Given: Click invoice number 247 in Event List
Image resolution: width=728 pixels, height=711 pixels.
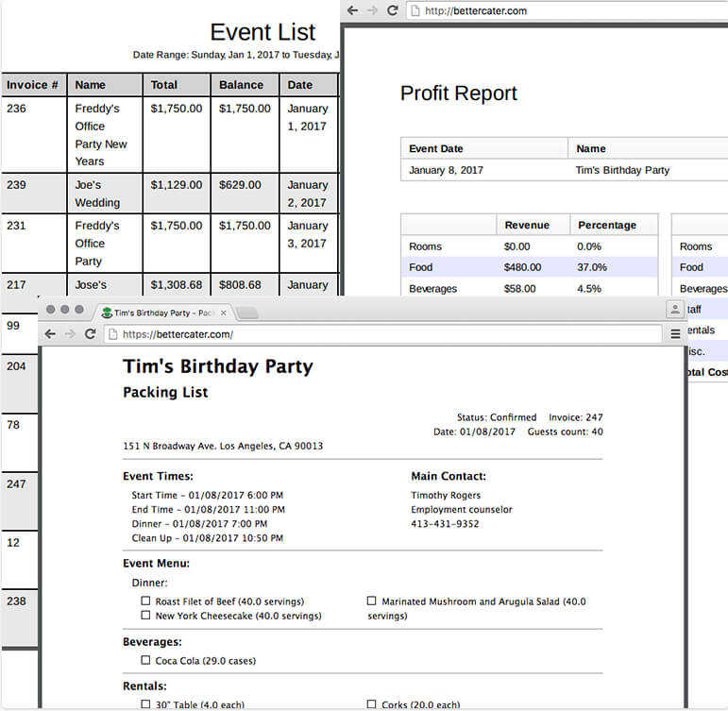Looking at the screenshot, I should click(x=16, y=483).
